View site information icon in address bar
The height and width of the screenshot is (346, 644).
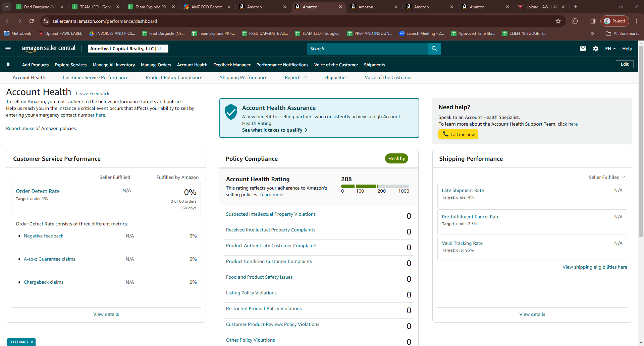46,21
